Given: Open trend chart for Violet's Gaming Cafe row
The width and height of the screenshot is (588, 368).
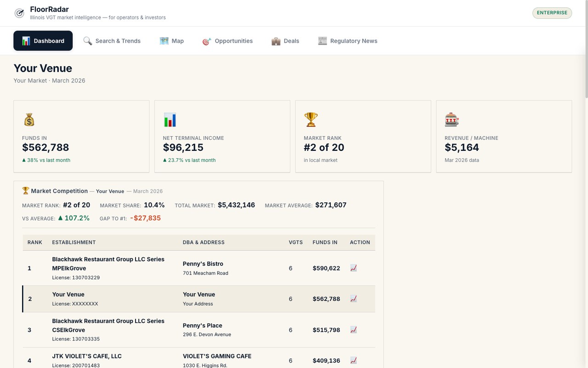Looking at the screenshot, I should [x=353, y=360].
